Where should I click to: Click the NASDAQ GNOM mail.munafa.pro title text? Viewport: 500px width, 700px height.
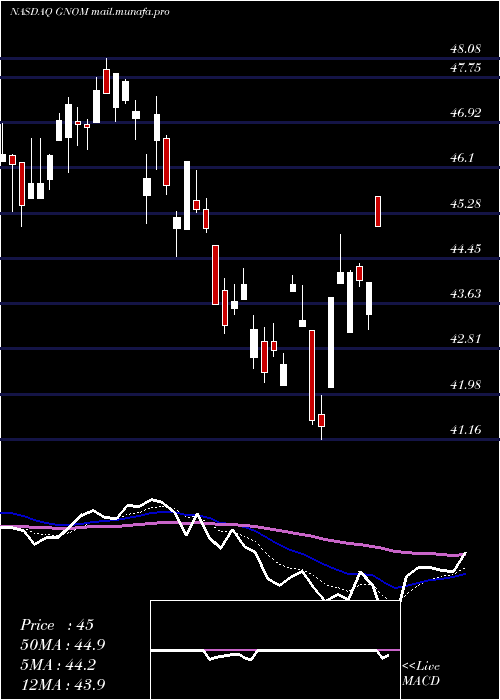89,12
